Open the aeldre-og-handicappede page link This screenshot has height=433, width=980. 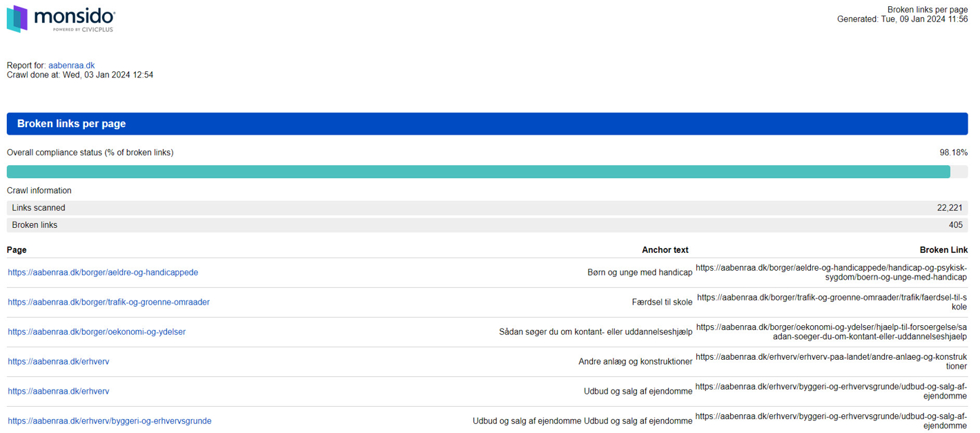click(x=103, y=273)
